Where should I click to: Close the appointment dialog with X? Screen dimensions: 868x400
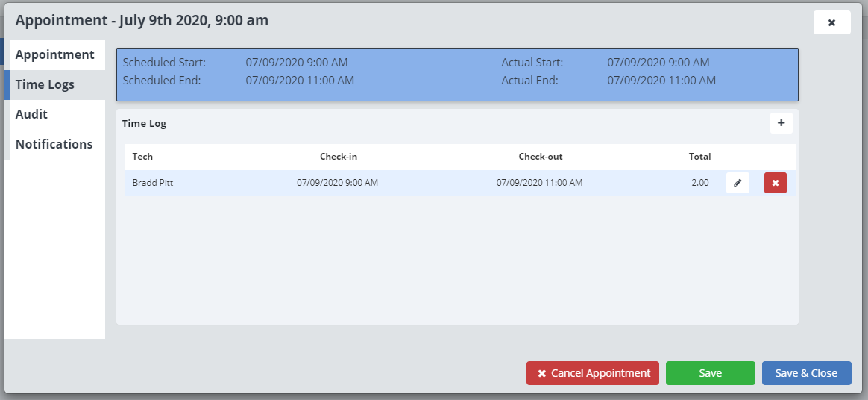click(x=831, y=22)
